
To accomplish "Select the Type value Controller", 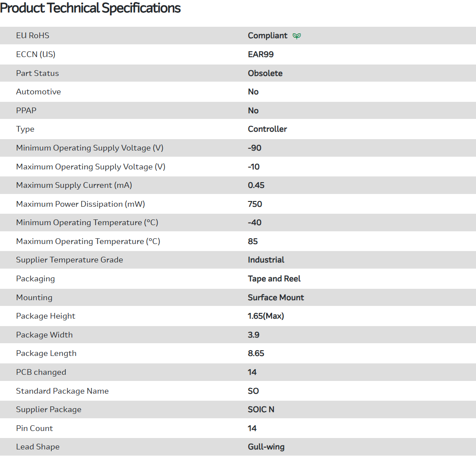I will click(267, 129).
